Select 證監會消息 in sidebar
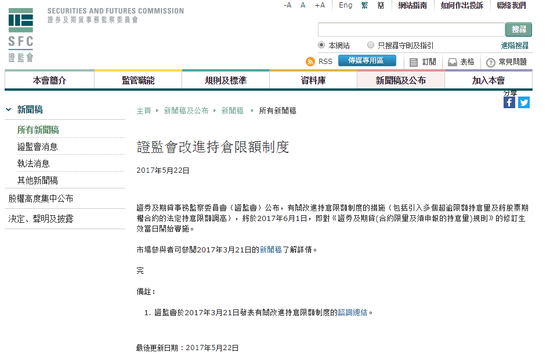The image size is (550, 360). tap(38, 147)
